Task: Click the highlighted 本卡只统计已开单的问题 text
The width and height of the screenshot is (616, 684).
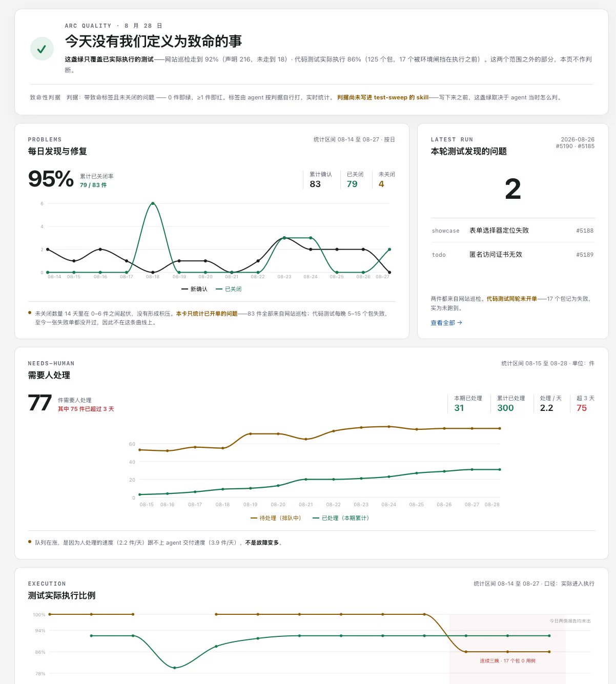Action: click(x=207, y=314)
